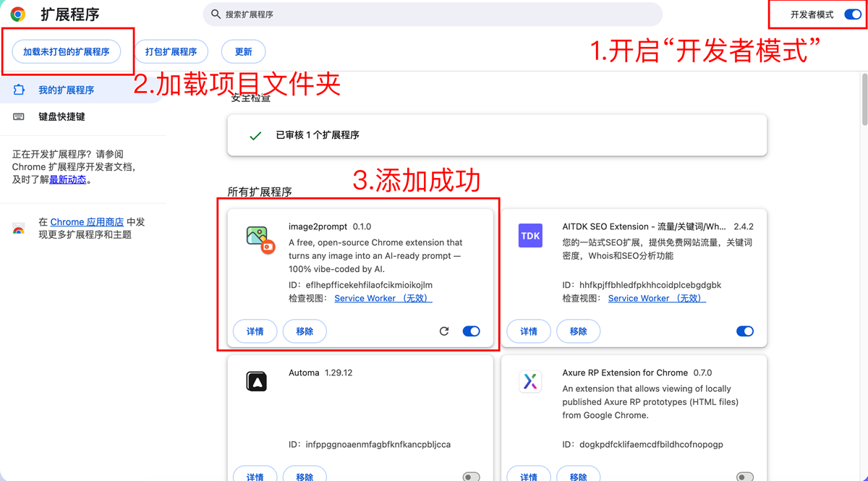Click the AITDK SEO extension TDK icon
The width and height of the screenshot is (868, 481).
[x=530, y=236]
